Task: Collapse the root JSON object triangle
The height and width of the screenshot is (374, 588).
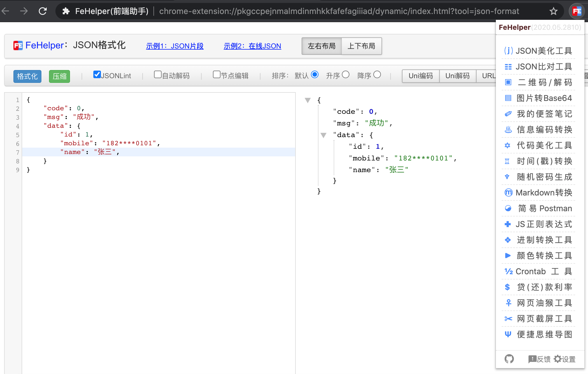Action: pyautogui.click(x=308, y=100)
